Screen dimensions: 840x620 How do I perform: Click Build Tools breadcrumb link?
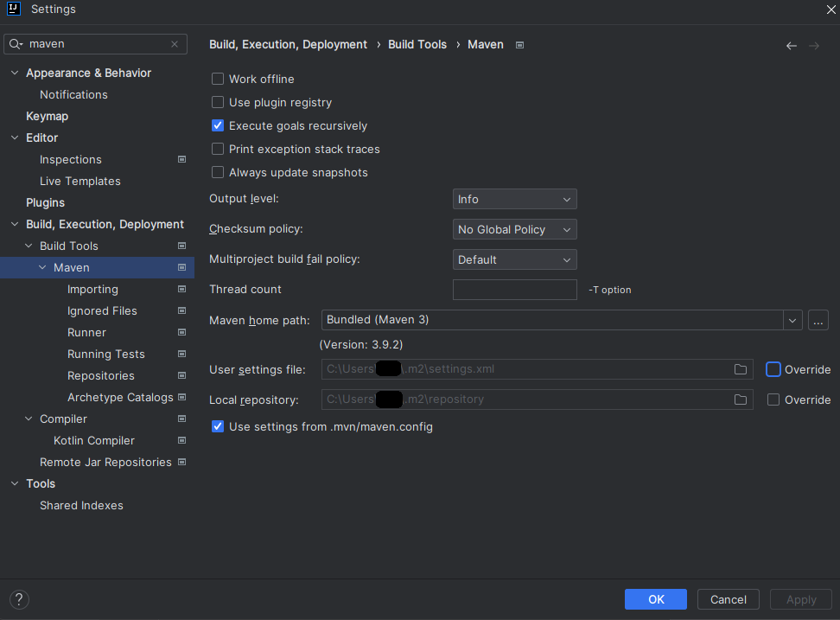[417, 44]
